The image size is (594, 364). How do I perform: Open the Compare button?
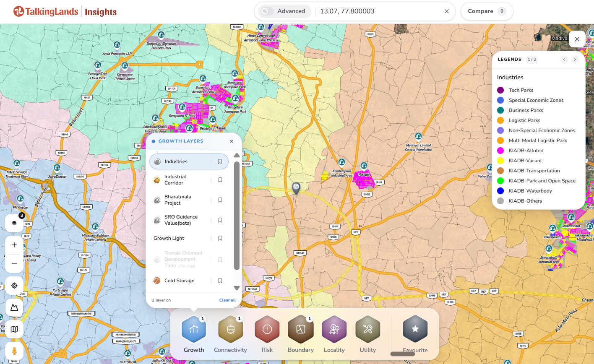(487, 11)
